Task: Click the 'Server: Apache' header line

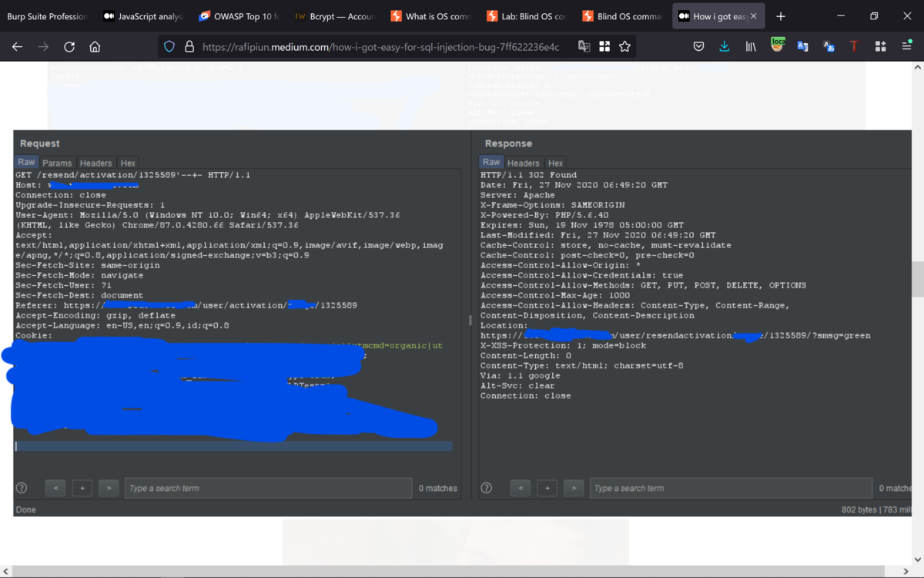Action: 517,195
